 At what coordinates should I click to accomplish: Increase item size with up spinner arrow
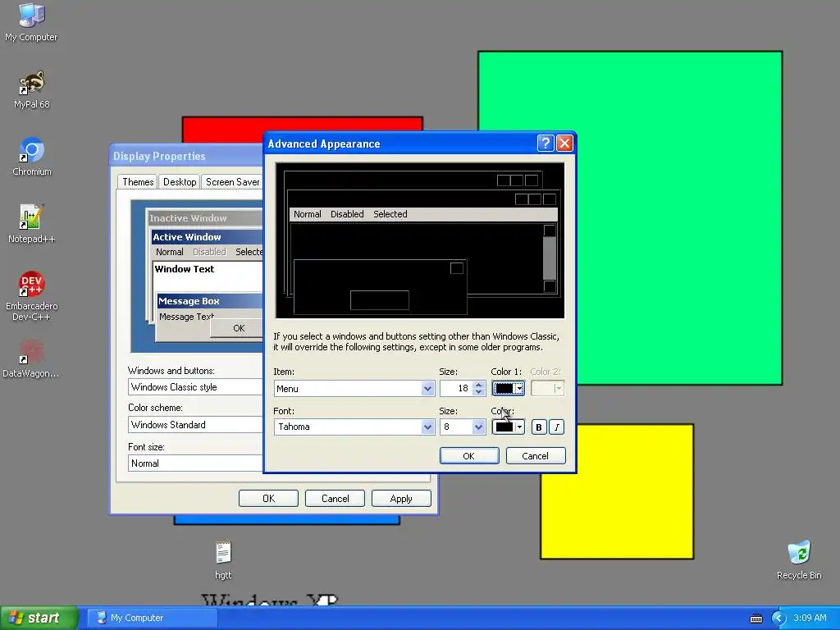pyautogui.click(x=479, y=385)
